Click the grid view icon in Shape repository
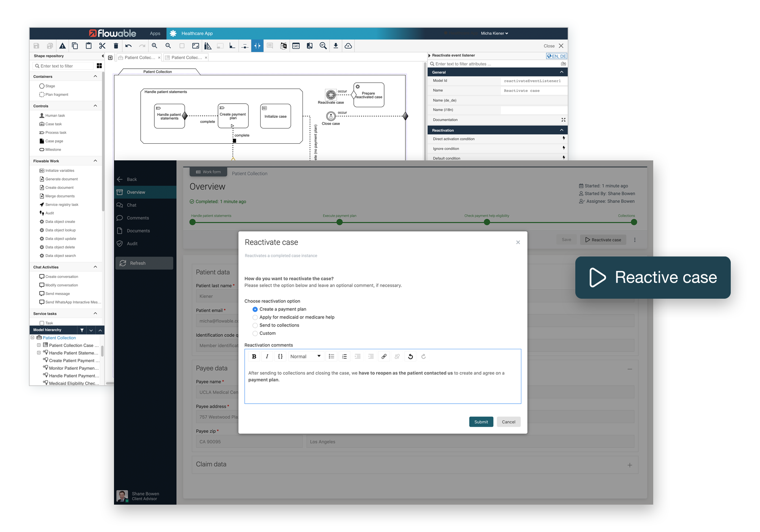 99,66
